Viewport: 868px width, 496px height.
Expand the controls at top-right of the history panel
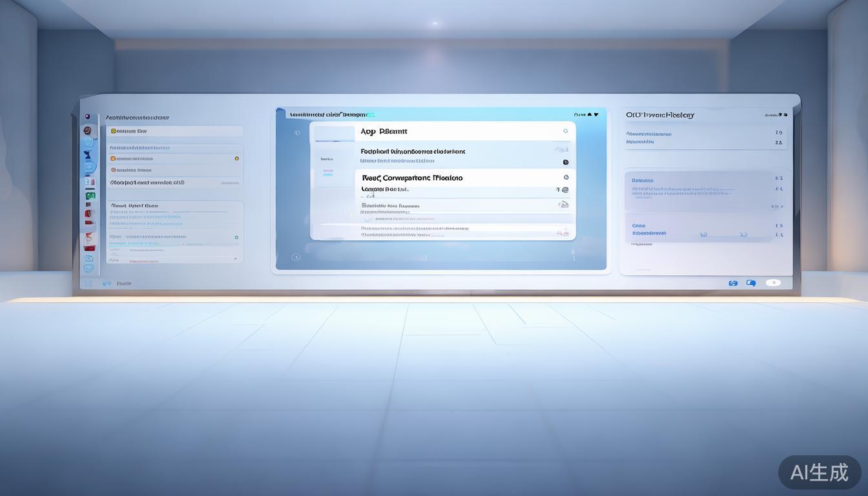776,115
